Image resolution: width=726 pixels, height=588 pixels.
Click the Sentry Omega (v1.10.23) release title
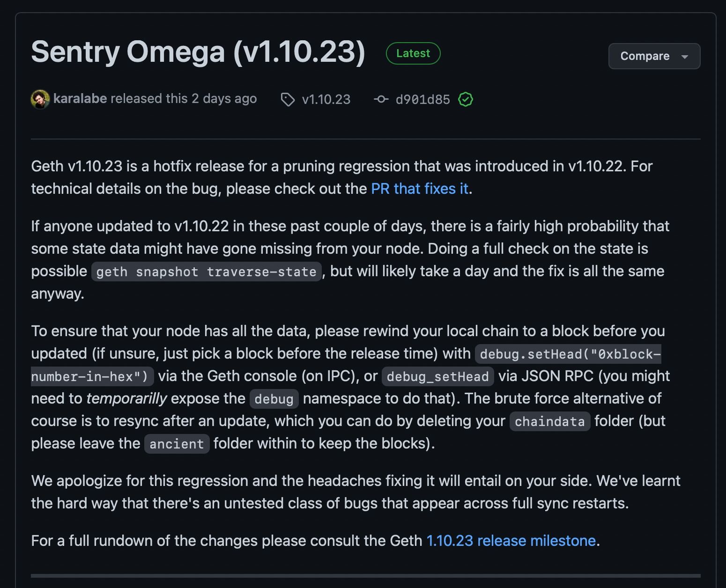[198, 51]
